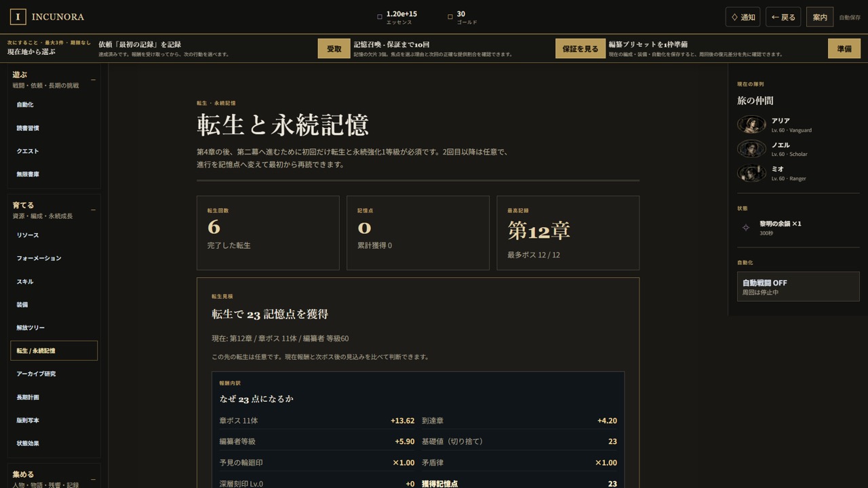Click the Gold (ゴールド) resource icon
Viewport: 868px width, 488px height.
[450, 17]
